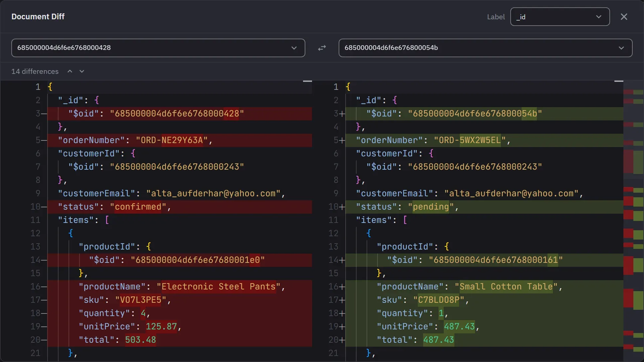Click the '14 differences' counter text
Screen dimensions: 644x362
click(35, 71)
